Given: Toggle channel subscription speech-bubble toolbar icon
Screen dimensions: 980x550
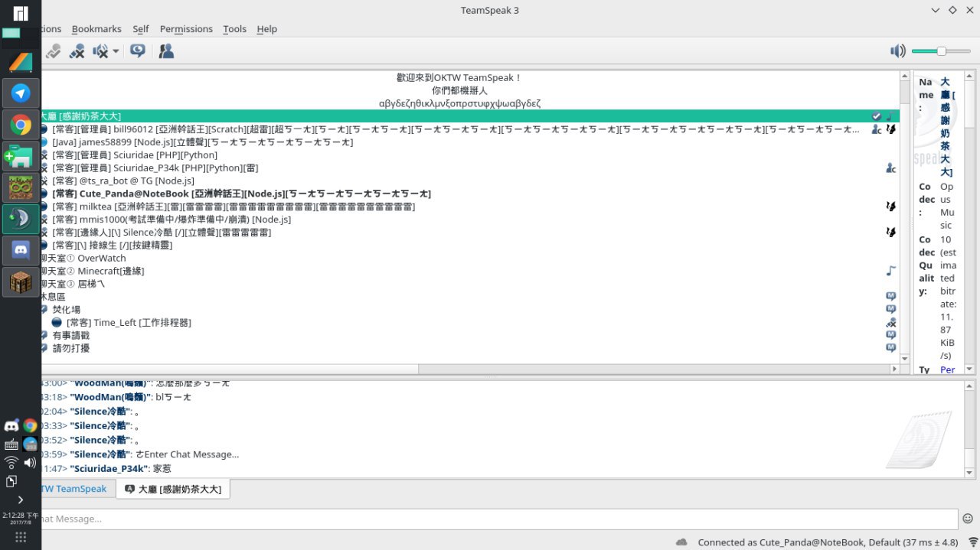Looking at the screenshot, I should (x=138, y=51).
